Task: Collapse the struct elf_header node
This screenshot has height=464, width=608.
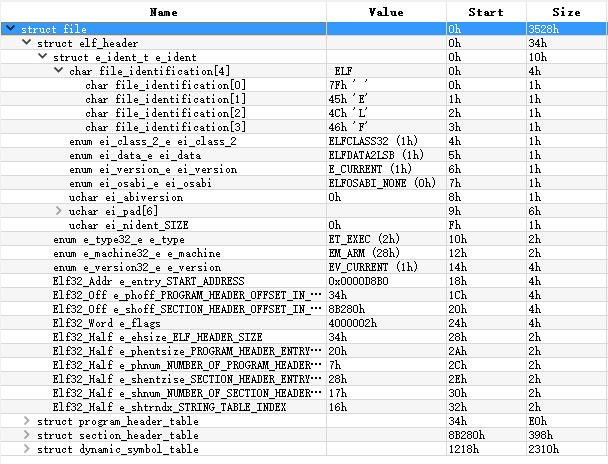Action: 26,44
